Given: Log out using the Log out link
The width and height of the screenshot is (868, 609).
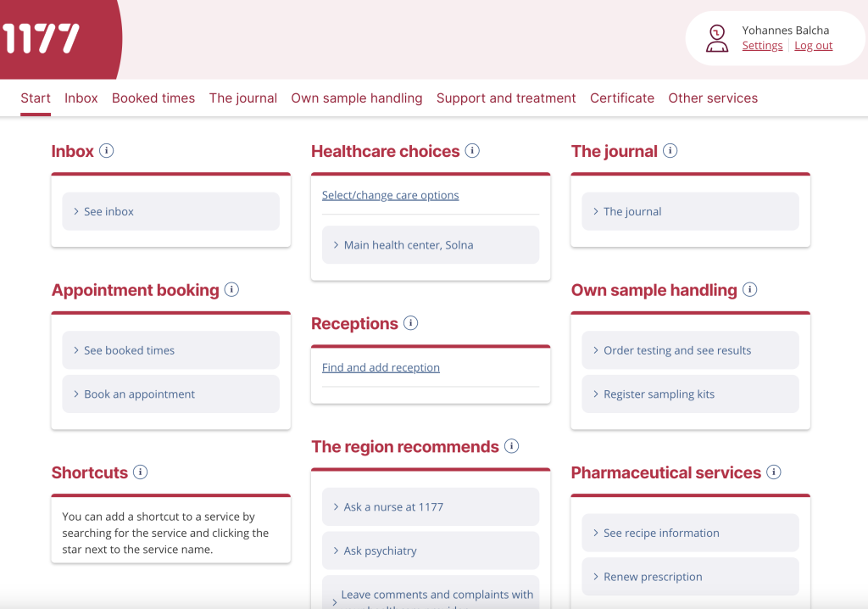Looking at the screenshot, I should [x=813, y=45].
